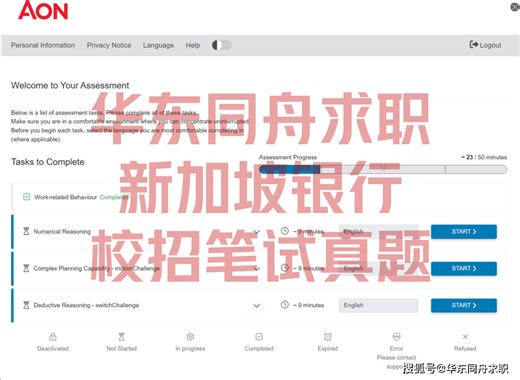Select the Work-related Behaviour task row
The image size is (520, 380).
[x=259, y=197]
